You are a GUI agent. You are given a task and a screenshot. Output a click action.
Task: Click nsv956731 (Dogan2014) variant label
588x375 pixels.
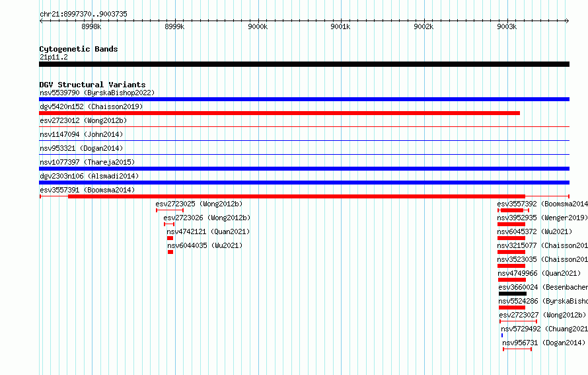coord(544,343)
